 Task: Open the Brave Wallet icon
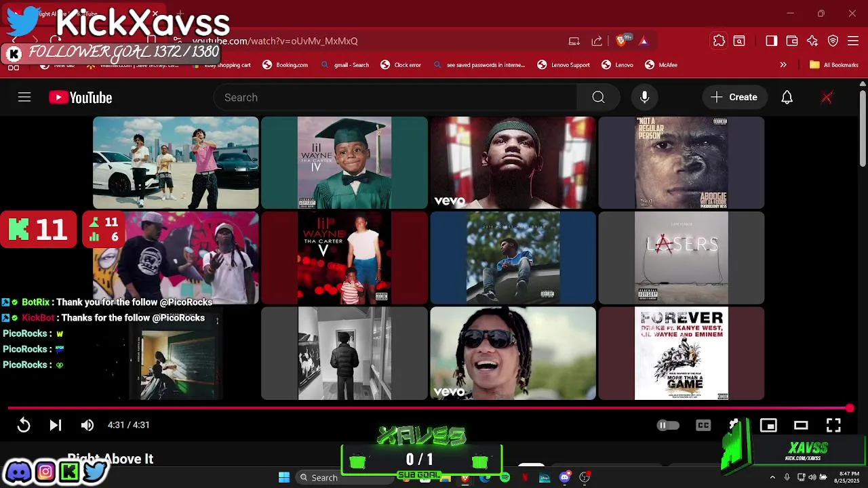pos(791,41)
